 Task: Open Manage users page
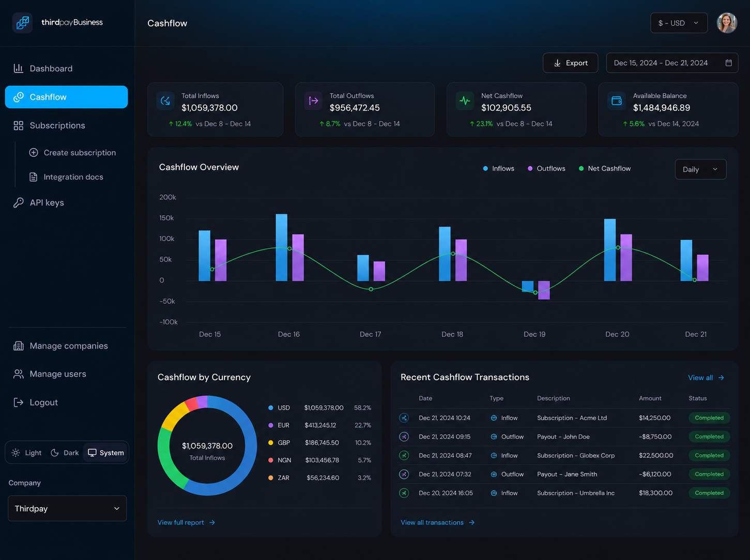[66, 374]
